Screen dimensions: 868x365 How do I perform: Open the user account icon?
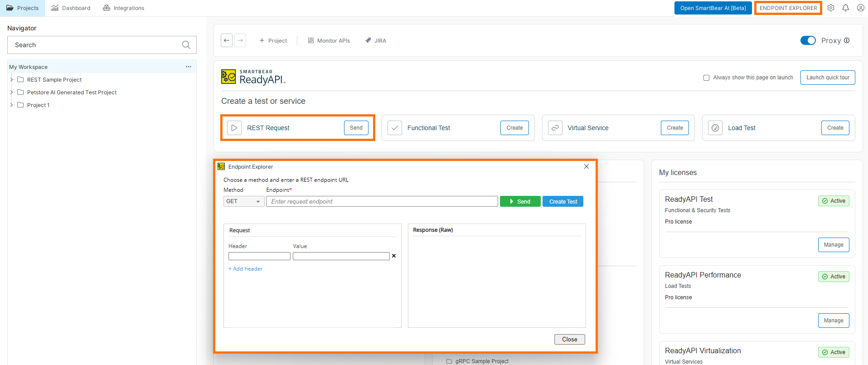pos(861,8)
